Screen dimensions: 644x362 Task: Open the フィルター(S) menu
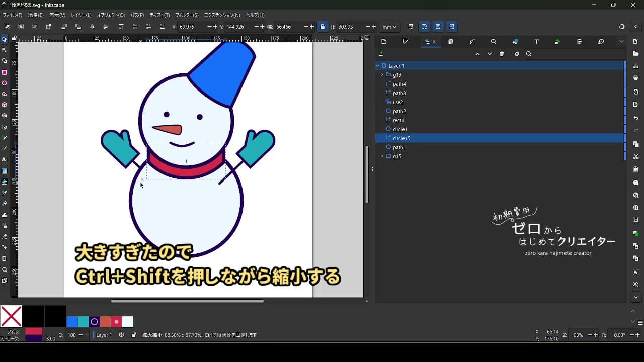[x=187, y=15]
